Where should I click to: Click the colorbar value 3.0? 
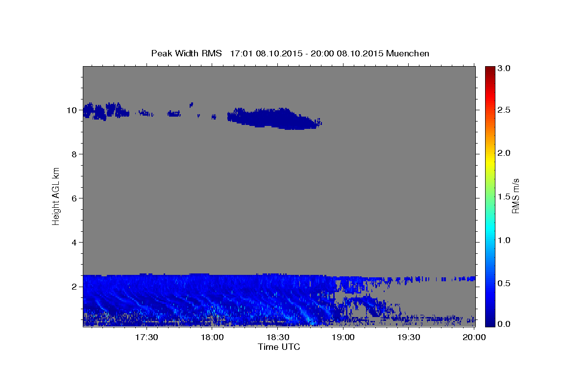pos(505,68)
